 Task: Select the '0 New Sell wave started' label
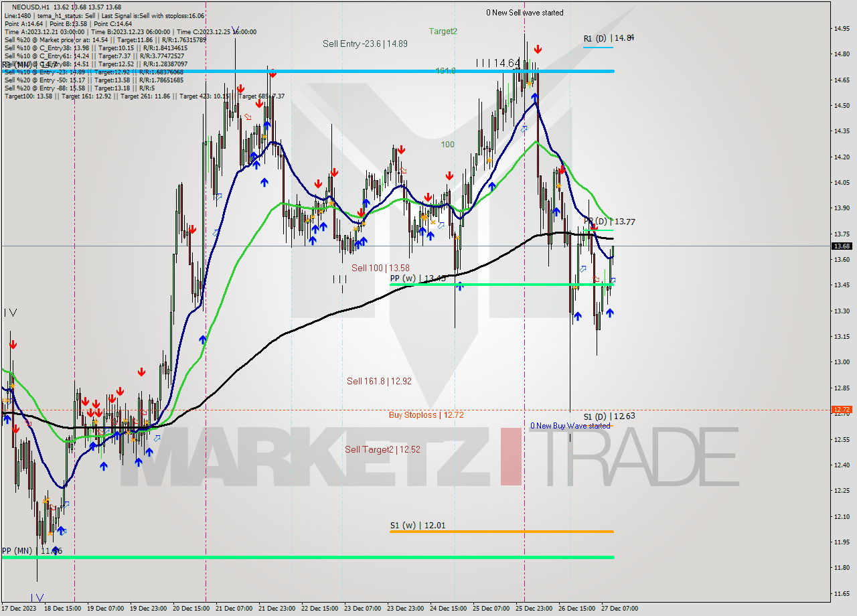point(525,13)
